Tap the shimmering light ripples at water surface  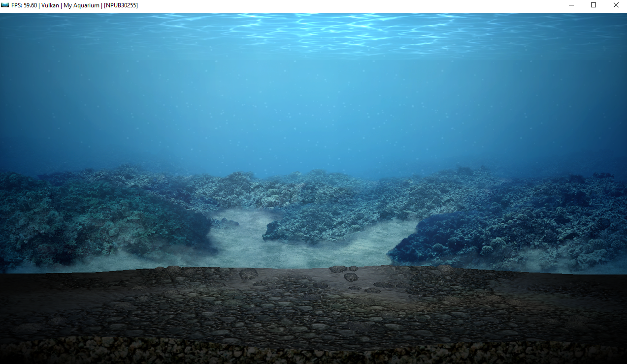click(x=315, y=30)
